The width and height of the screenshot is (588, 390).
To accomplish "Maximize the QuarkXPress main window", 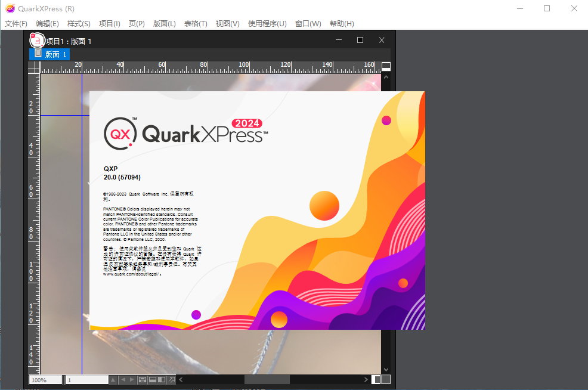I will point(547,8).
